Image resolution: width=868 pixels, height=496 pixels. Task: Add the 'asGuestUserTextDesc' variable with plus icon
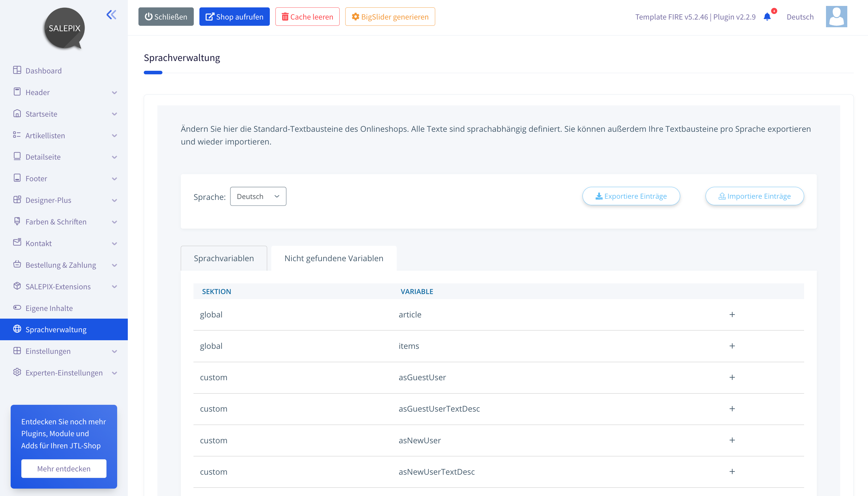(732, 409)
